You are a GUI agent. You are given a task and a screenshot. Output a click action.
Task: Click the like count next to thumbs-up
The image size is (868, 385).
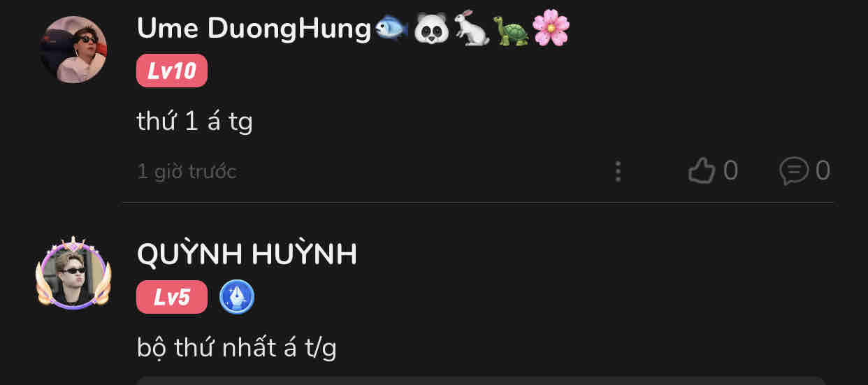pos(730,170)
